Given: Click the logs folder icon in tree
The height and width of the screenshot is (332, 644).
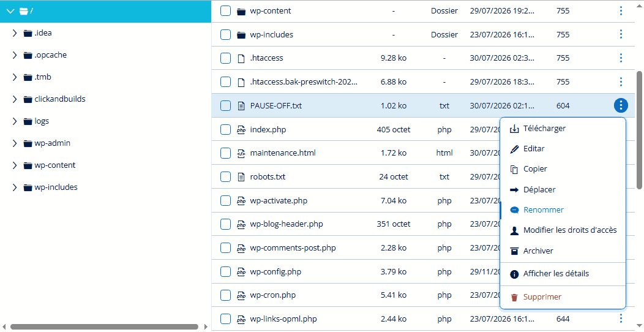Looking at the screenshot, I should (x=28, y=121).
